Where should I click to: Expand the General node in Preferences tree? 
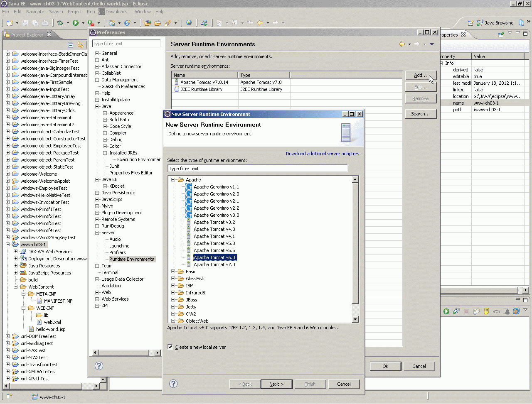97,53
